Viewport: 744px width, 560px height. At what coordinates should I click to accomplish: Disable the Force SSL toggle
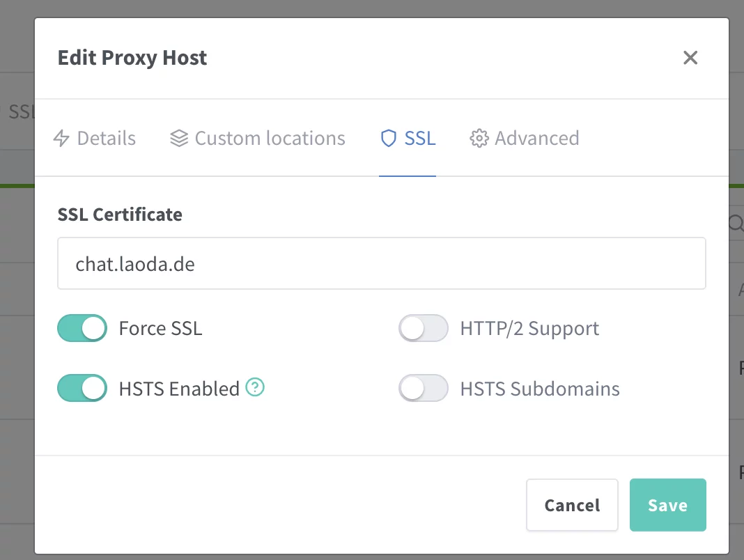[x=82, y=328]
